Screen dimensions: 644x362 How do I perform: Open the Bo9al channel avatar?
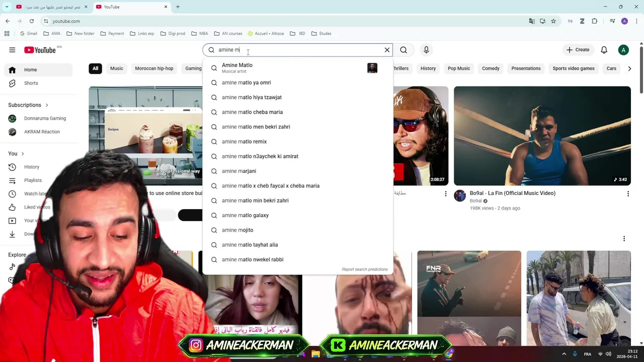(460, 196)
